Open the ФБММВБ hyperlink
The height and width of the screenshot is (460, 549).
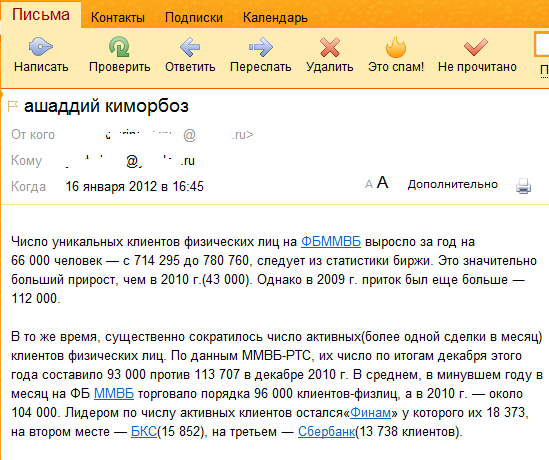(331, 242)
